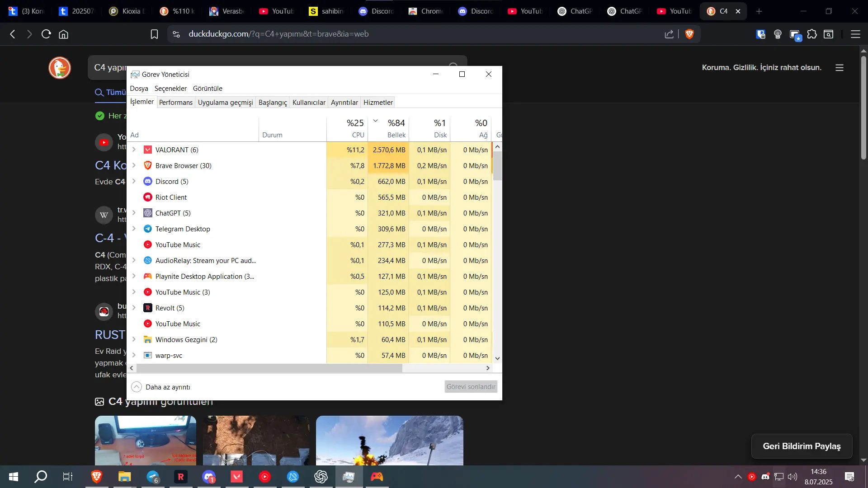Viewport: 868px width, 488px height.
Task: Click Brave page vertical scrollbar thumb
Action: coord(863,108)
